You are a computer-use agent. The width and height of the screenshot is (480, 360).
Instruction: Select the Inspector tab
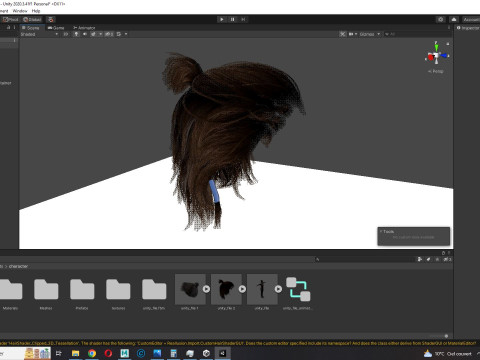468,28
